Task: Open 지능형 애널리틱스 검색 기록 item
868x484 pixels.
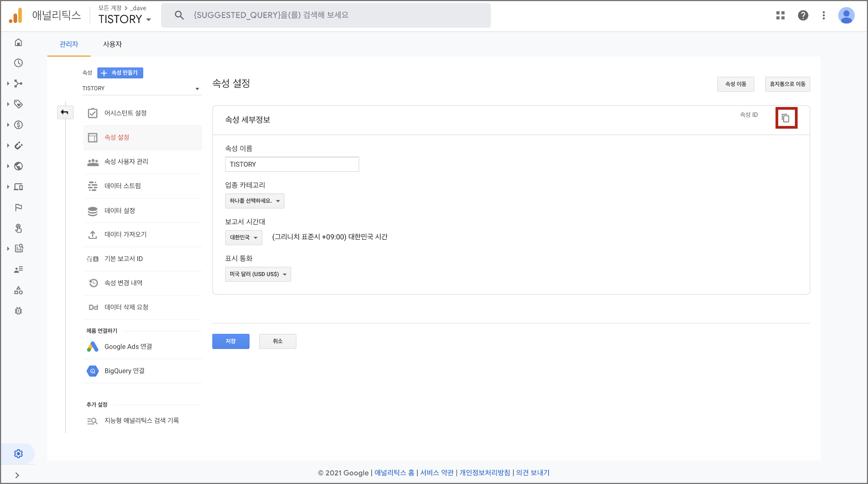Action: coord(143,421)
